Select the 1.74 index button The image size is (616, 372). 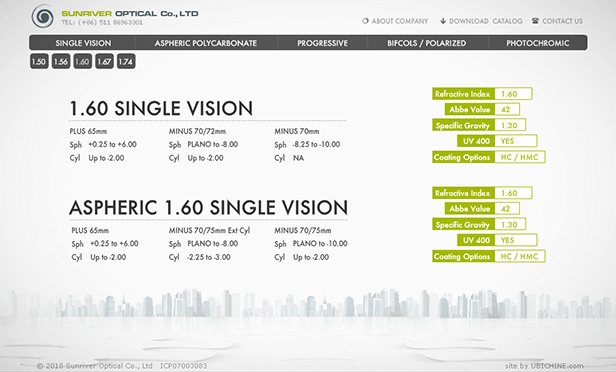coord(126,61)
